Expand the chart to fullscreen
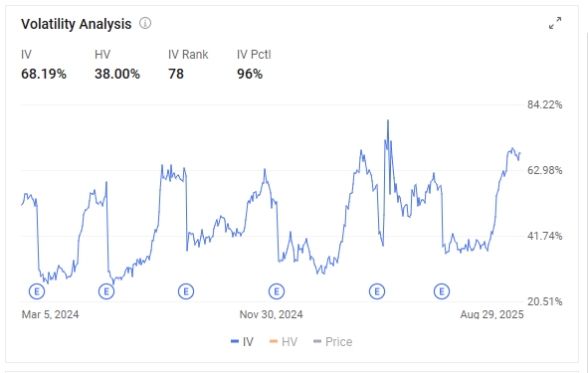Viewport: 588px width, 373px height. (x=555, y=23)
